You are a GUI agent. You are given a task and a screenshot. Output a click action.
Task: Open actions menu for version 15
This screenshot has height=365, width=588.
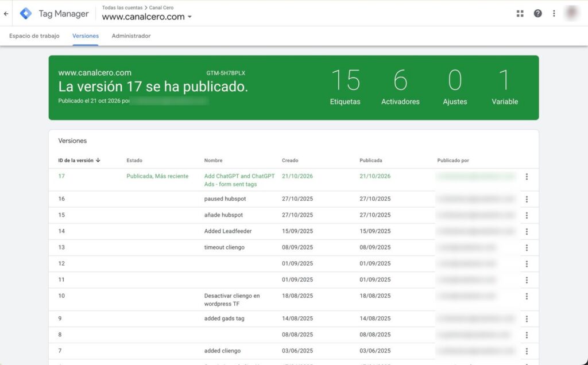pyautogui.click(x=527, y=215)
